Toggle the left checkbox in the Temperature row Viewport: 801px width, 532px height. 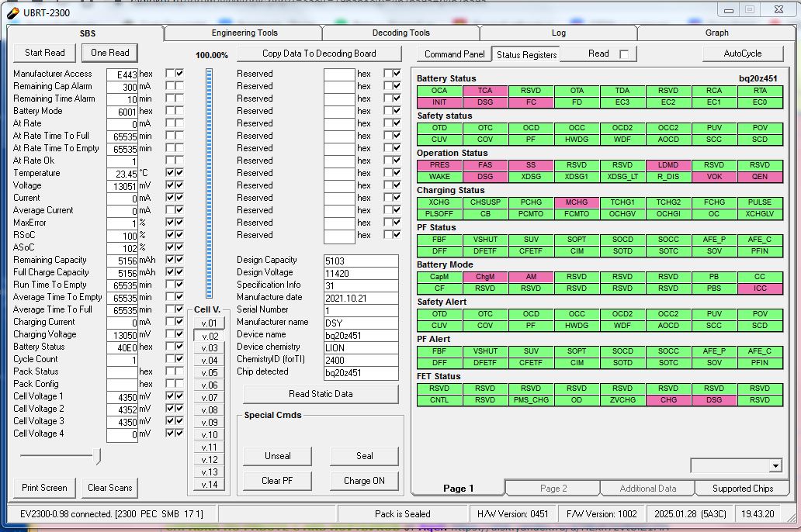click(x=169, y=173)
